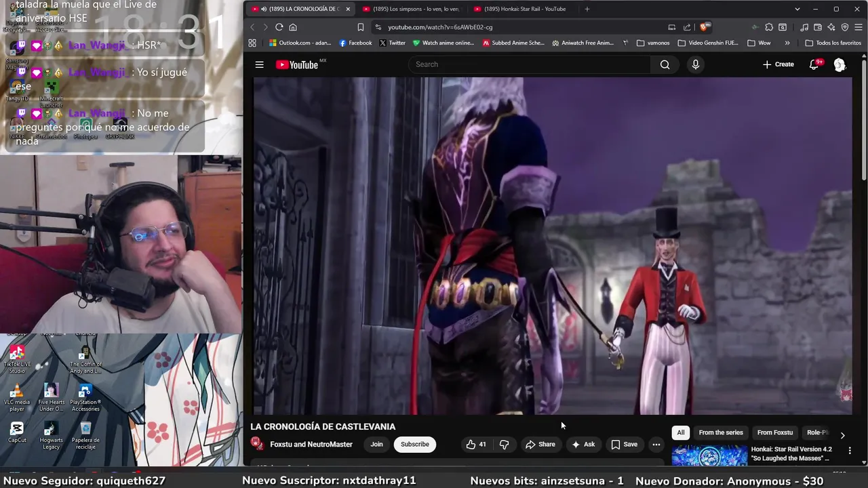
Task: Select the From the series chip
Action: point(721,432)
